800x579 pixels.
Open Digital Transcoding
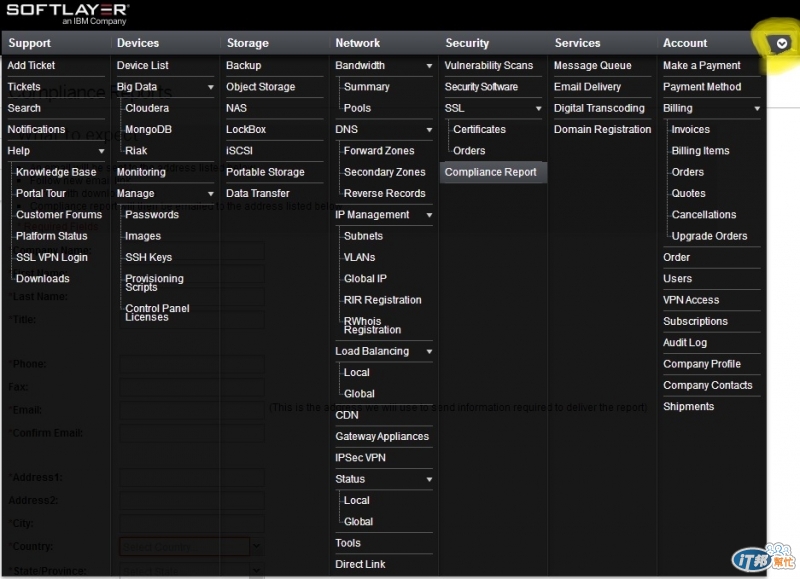(599, 108)
